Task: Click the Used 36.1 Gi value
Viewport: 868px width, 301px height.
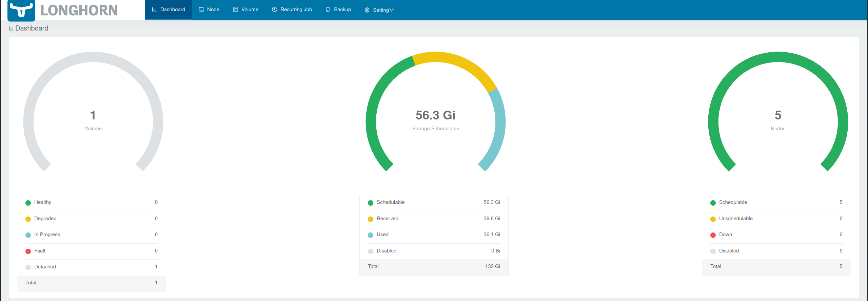Action: [492, 234]
